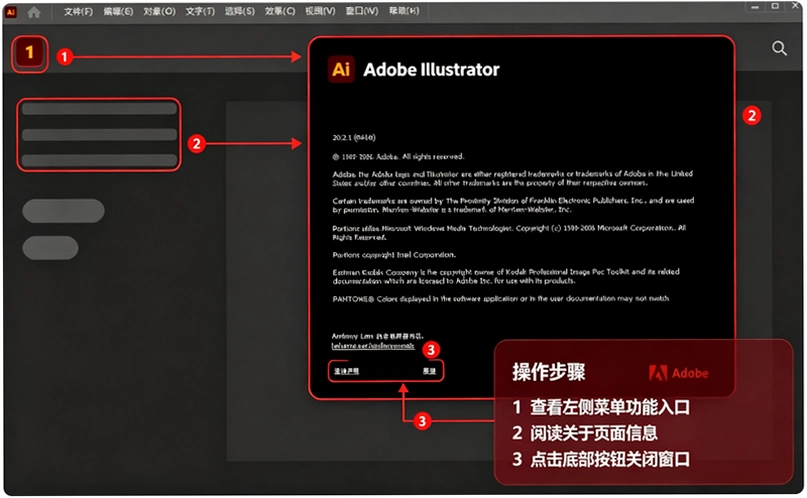This screenshot has width=807, height=498.
Task: Click the Ai logo in the About dialog
Action: coord(341,69)
